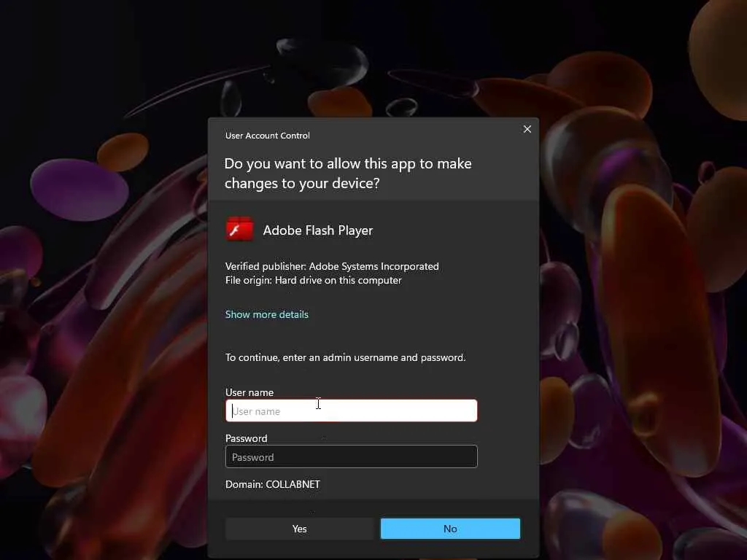Select the Password input field
The image size is (747, 560).
point(351,456)
